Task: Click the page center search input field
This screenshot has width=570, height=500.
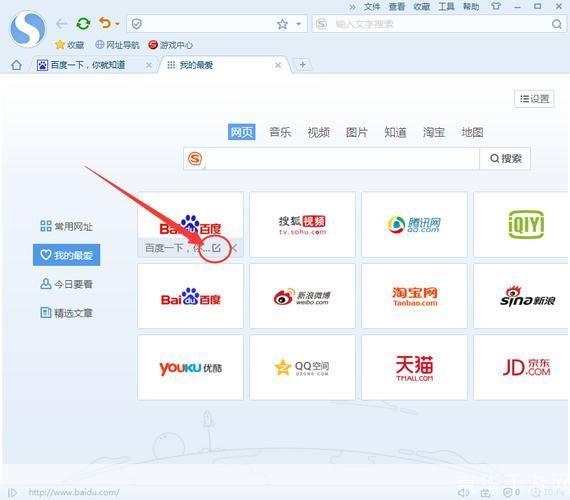Action: [x=342, y=159]
